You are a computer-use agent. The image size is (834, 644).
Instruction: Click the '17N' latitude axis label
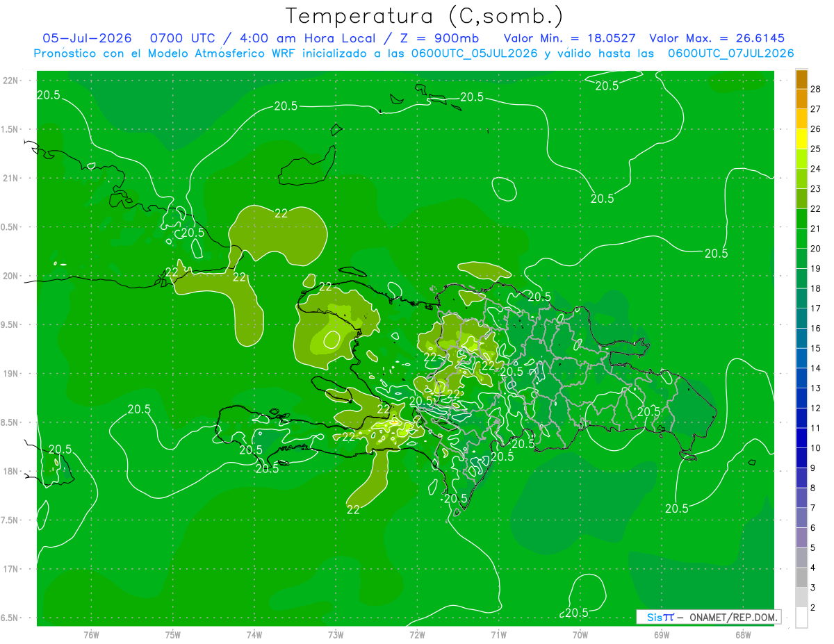(11, 569)
